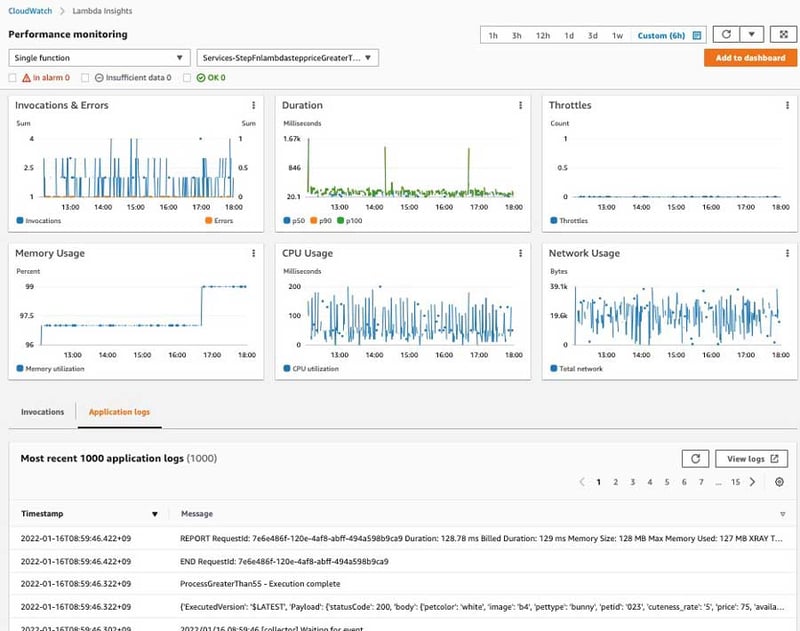Click the In alarm warning triangle icon
Screen dimensions: 800x631
coord(27,78)
